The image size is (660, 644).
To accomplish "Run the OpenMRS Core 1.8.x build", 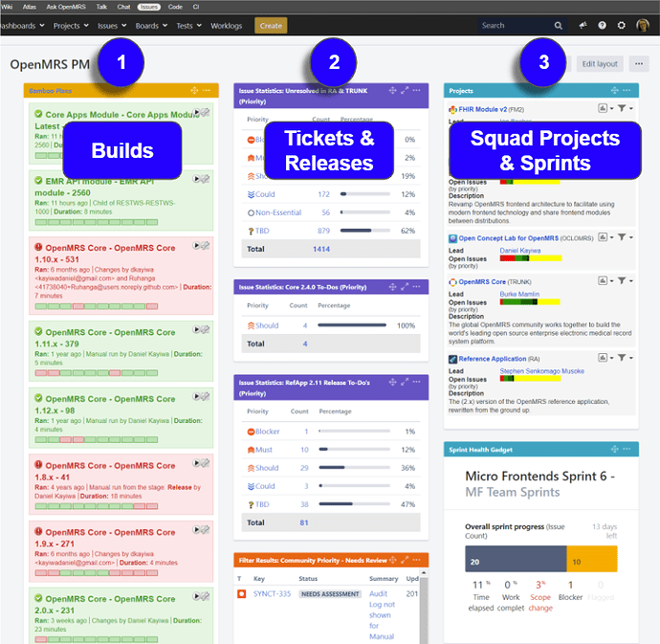I will pos(197,463).
